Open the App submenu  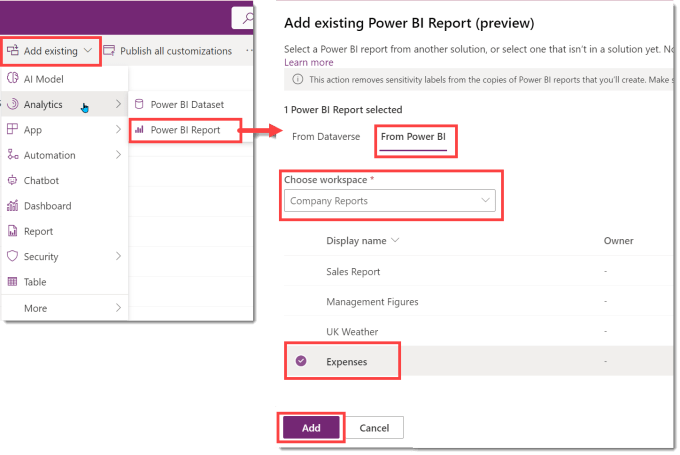coord(65,130)
